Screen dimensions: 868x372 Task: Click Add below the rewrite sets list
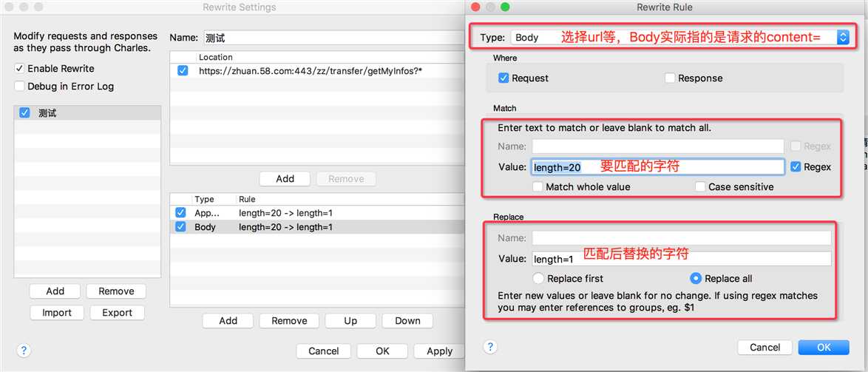[x=55, y=291]
